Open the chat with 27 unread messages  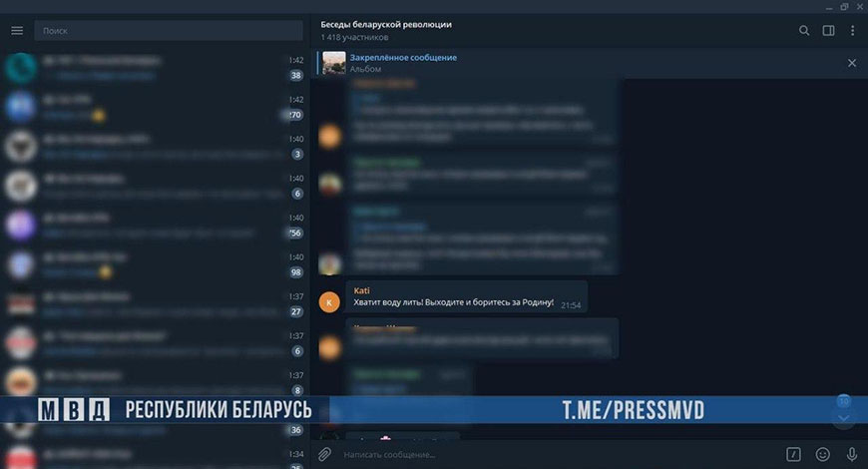(150, 304)
